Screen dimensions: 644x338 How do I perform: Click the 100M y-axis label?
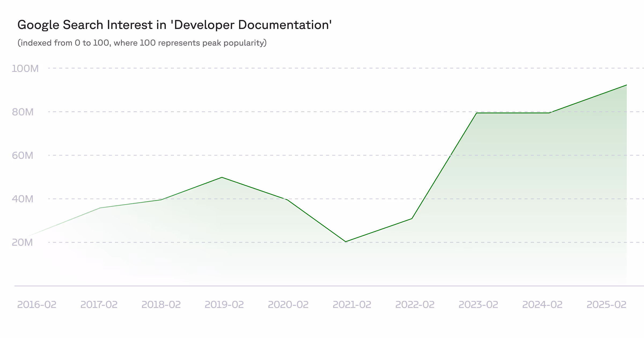point(25,68)
